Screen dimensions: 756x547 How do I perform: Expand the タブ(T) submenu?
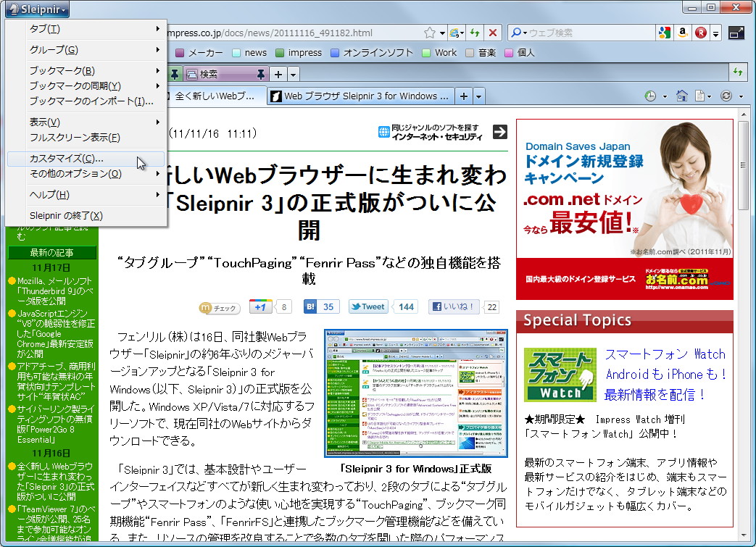click(x=86, y=28)
